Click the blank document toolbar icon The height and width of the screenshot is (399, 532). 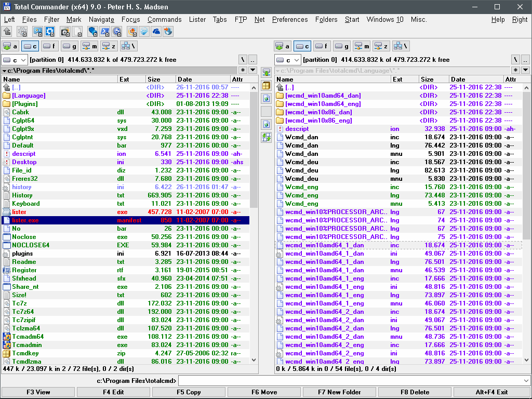click(78, 32)
